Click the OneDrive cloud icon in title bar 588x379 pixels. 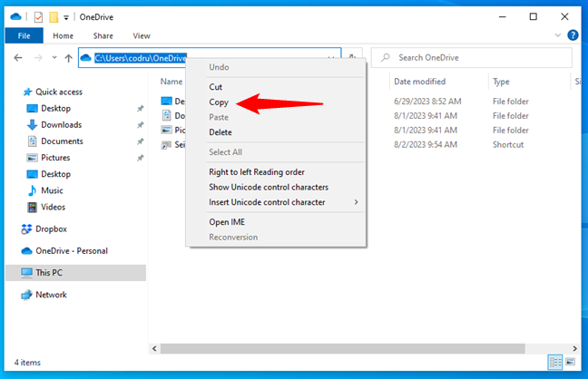click(x=15, y=17)
